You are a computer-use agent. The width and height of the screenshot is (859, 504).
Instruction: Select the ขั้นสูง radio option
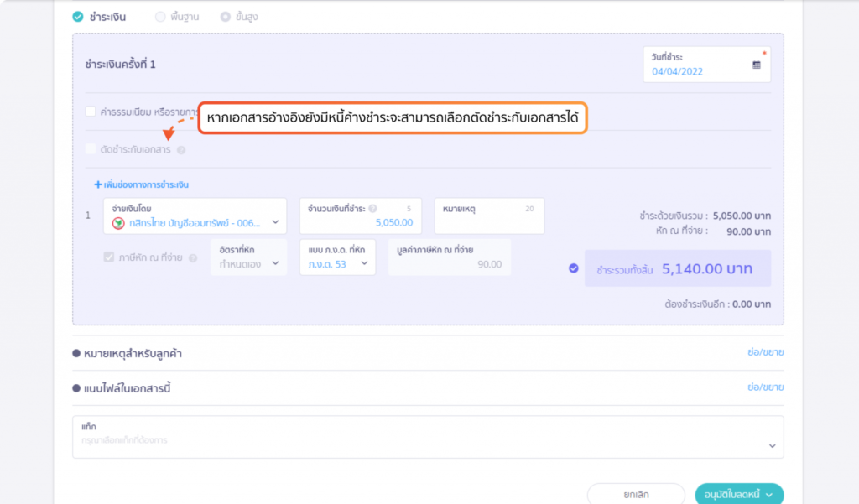point(225,17)
